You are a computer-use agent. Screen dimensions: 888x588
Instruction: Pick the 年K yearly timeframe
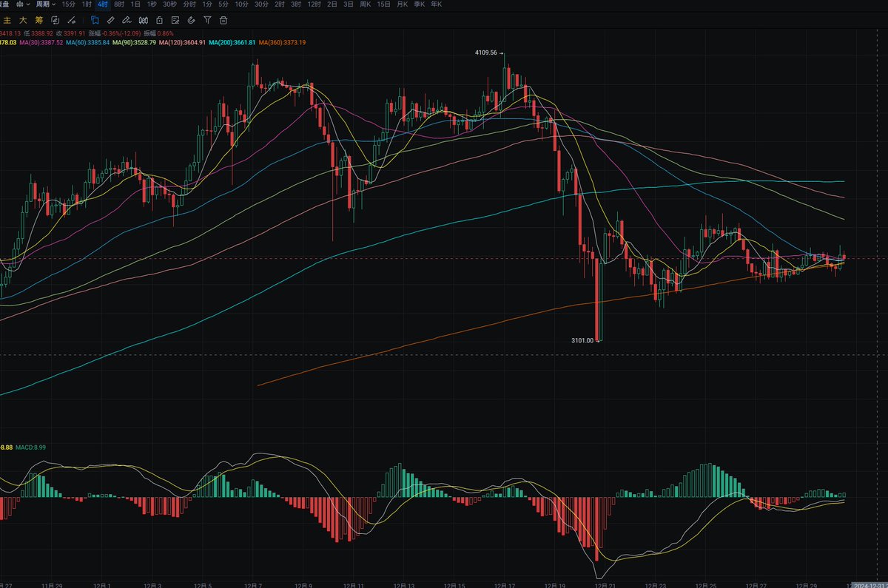(437, 4)
